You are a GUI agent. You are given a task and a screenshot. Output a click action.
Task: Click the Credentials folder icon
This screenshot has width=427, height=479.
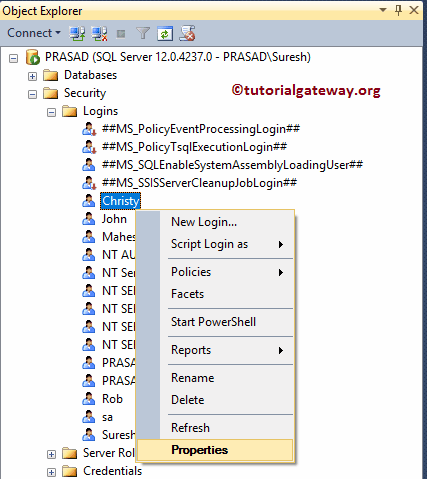pyautogui.click(x=70, y=471)
